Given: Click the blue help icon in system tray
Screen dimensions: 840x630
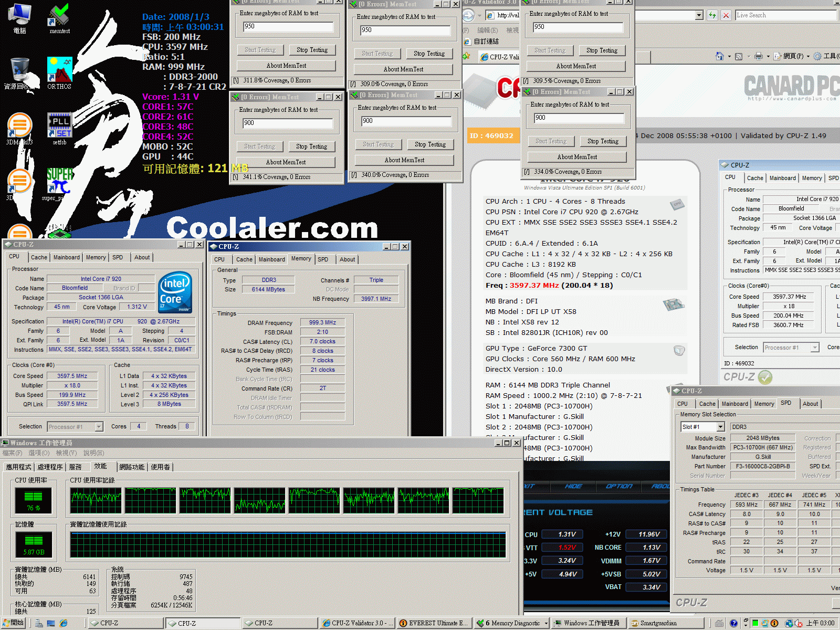Looking at the screenshot, I should (733, 623).
